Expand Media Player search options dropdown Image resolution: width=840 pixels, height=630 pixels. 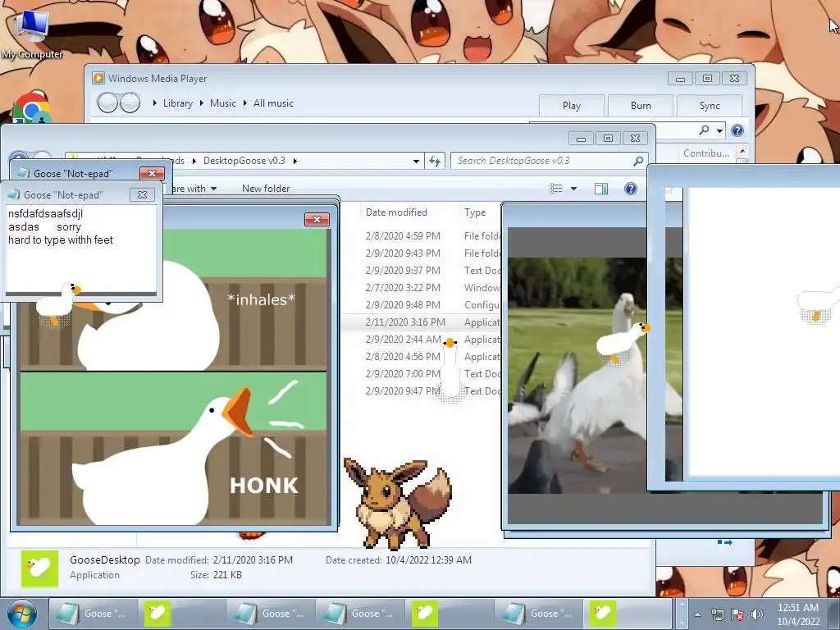pyautogui.click(x=720, y=130)
